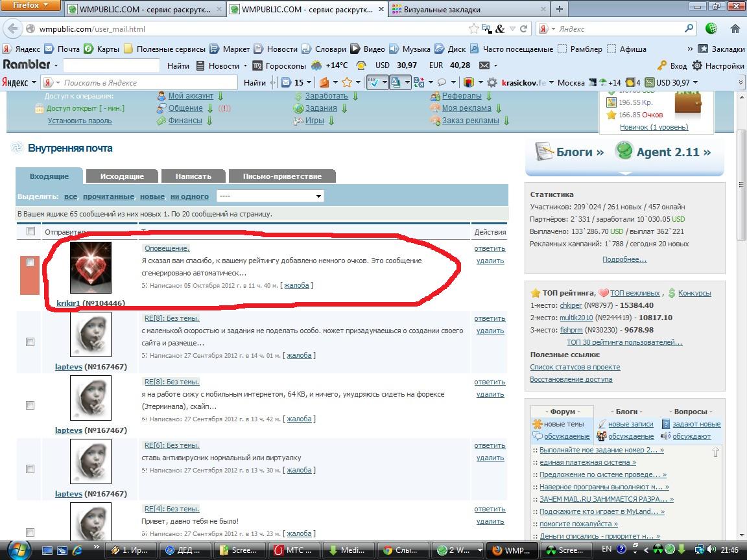Expand bookmarks toolbar overflow chevron
The height and width of the screenshot is (560, 747).
point(690,49)
